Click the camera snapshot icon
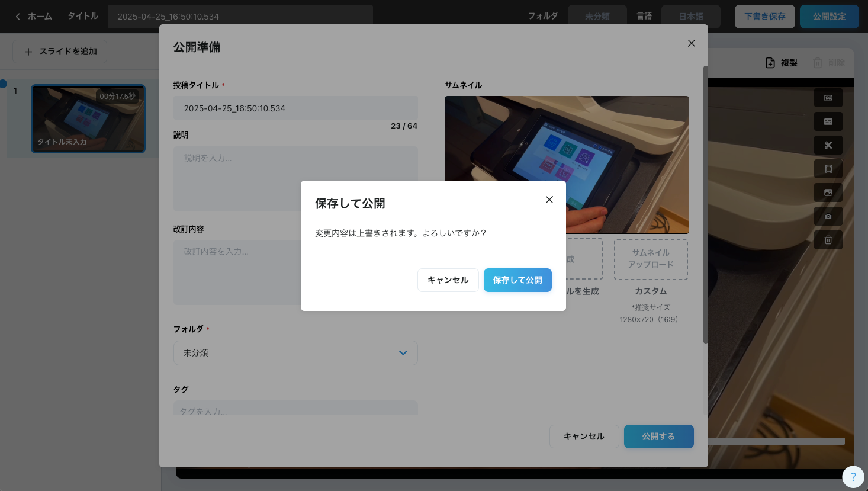Viewport: 868px width, 491px height. pos(828,216)
